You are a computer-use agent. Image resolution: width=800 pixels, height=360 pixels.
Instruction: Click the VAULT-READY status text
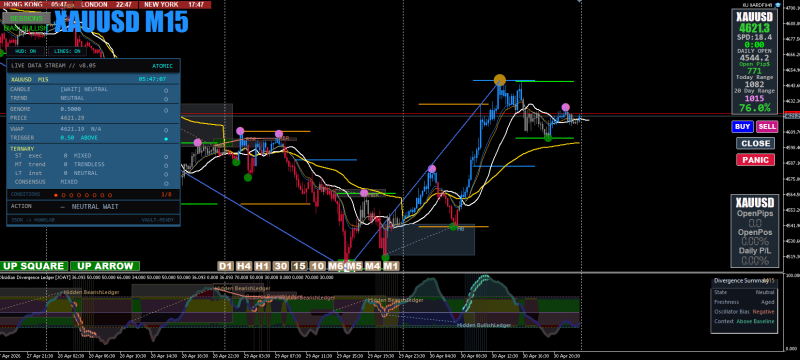[158, 220]
